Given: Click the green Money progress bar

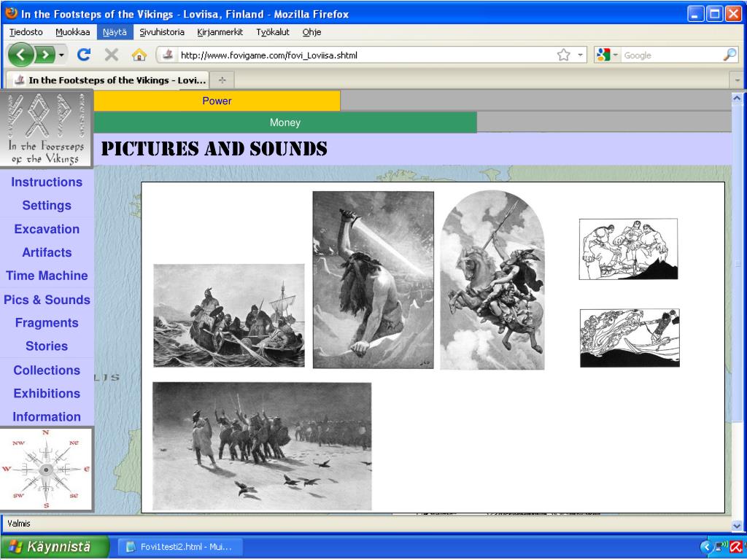Looking at the screenshot, I should (x=285, y=122).
